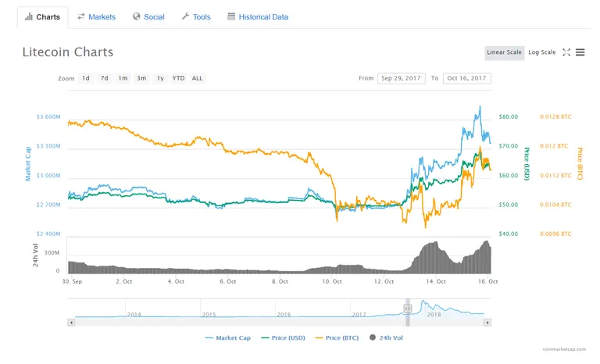The width and height of the screenshot is (600, 364).
Task: Toggle the 24h Vol legend dot
Action: pyautogui.click(x=373, y=337)
